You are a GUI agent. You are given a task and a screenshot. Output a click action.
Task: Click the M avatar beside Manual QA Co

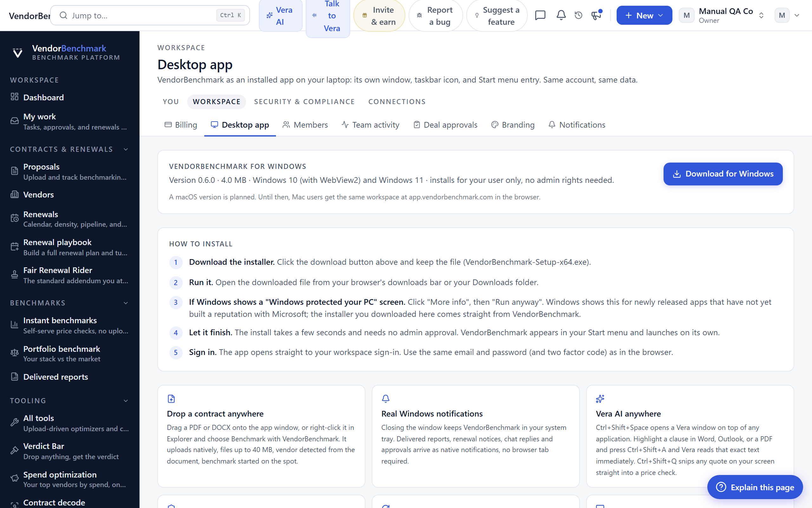tap(686, 16)
